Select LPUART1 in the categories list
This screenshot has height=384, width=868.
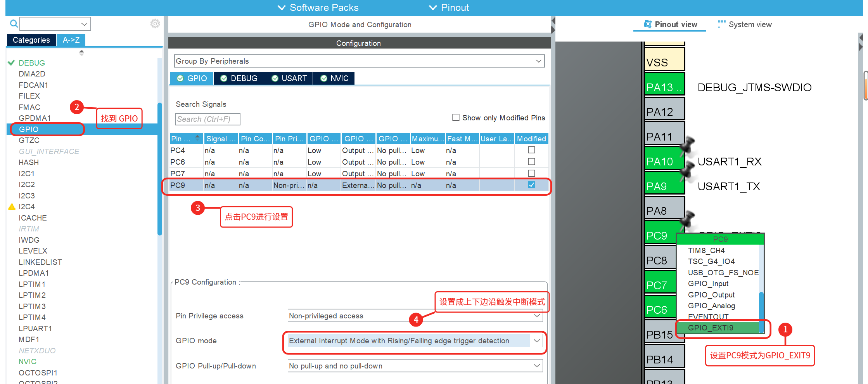click(35, 328)
